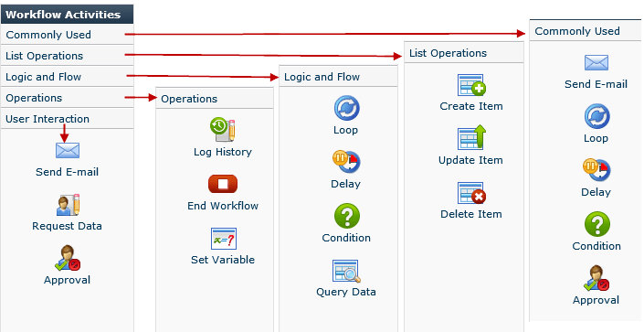Click Condition icon in Logic and Flow panel

pyautogui.click(x=346, y=216)
